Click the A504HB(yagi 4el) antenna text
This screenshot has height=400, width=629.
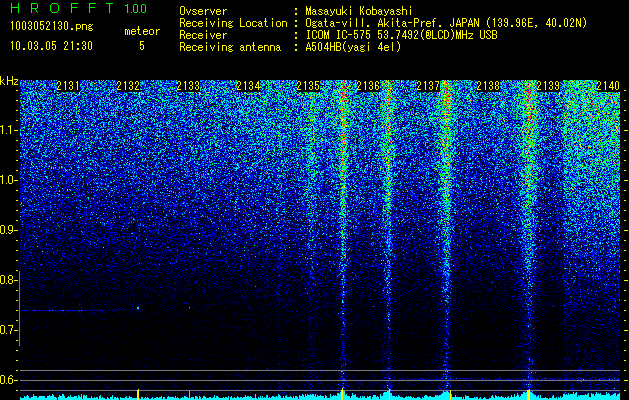pyautogui.click(x=353, y=47)
